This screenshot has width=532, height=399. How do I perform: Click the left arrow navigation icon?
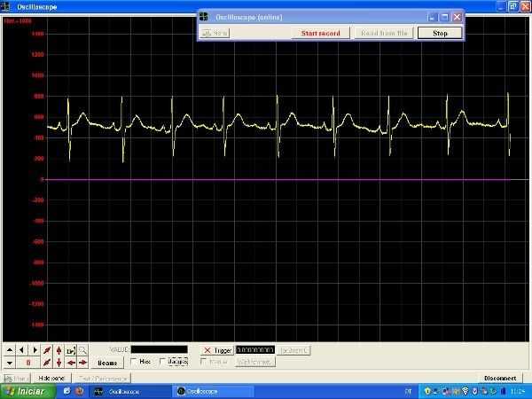coord(21,350)
